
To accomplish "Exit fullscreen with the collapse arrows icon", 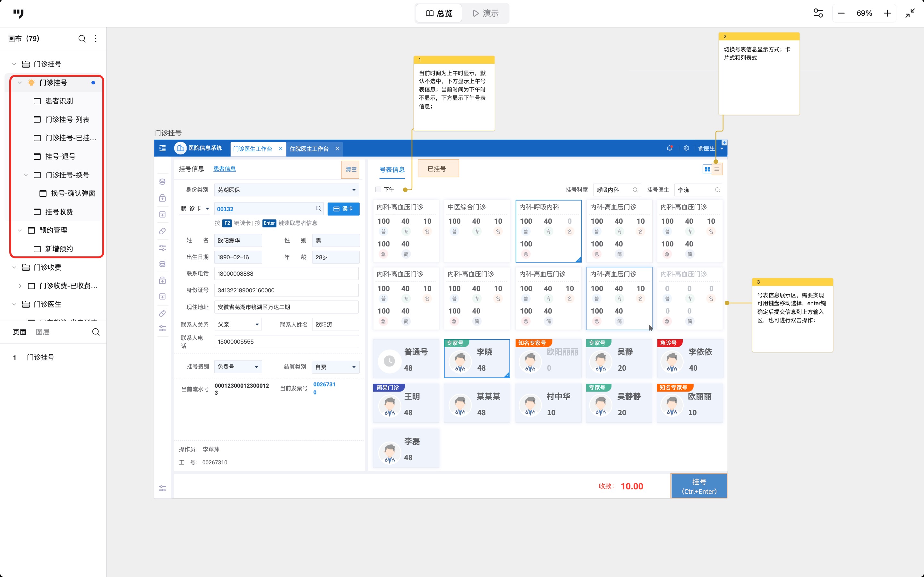I will pyautogui.click(x=910, y=13).
